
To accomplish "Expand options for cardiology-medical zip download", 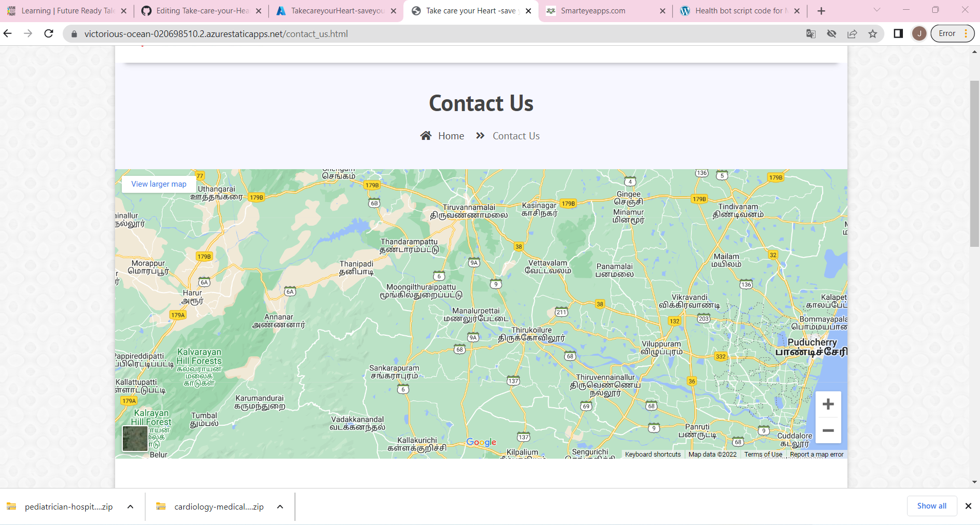I will coord(280,506).
